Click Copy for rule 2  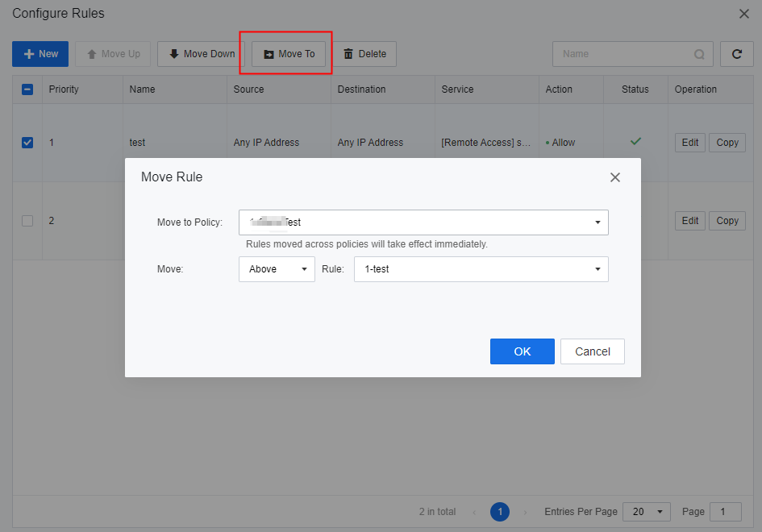point(727,221)
